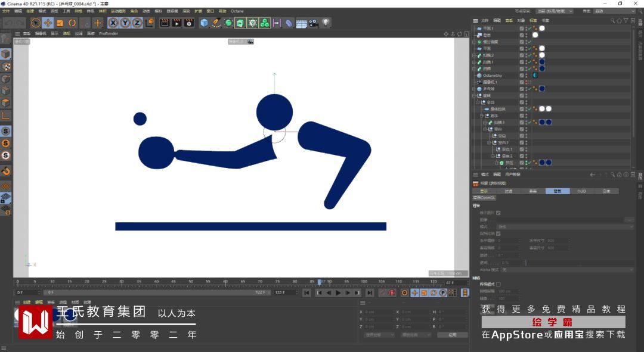Add a Cube primitive object

pyautogui.click(x=204, y=23)
